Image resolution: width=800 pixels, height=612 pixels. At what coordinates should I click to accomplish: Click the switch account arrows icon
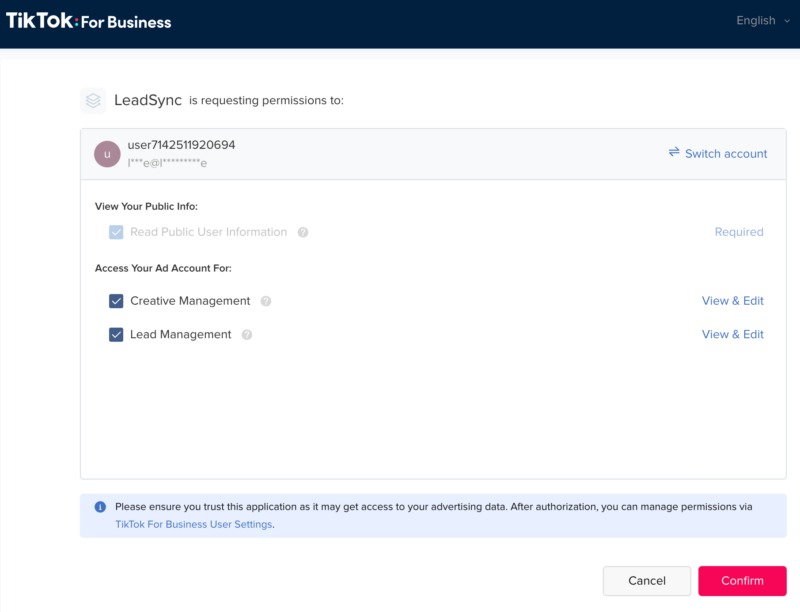coord(674,153)
